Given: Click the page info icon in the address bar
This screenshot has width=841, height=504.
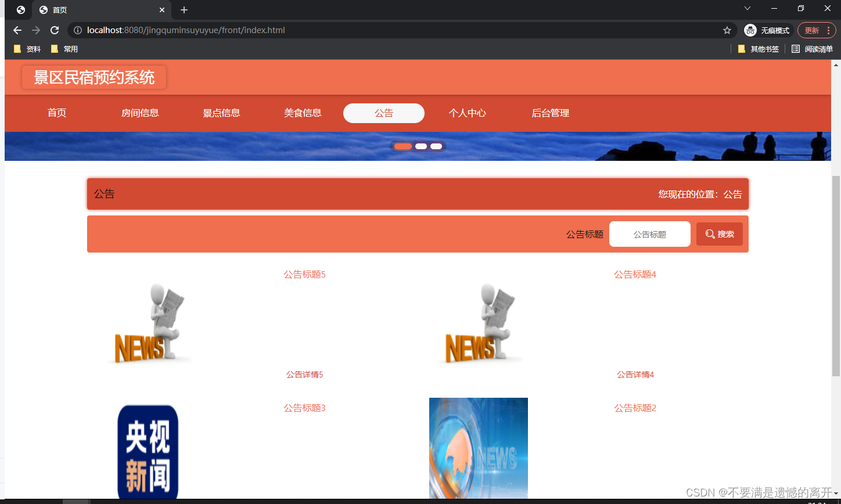Looking at the screenshot, I should (x=77, y=30).
